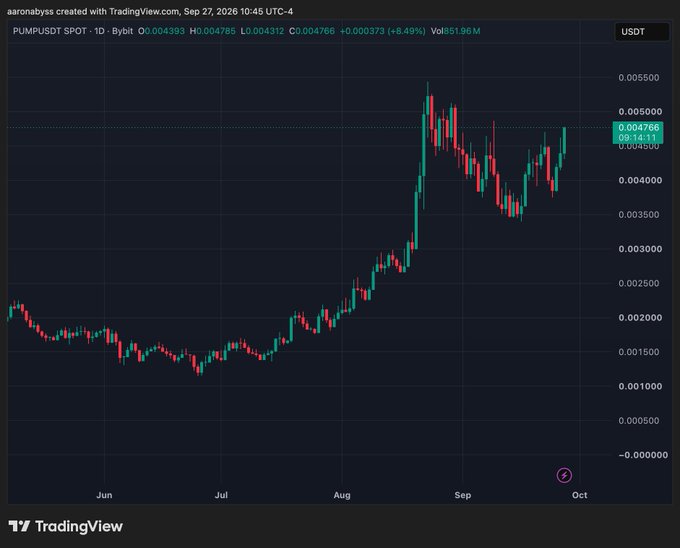Click the 0.004000 price axis label

640,180
